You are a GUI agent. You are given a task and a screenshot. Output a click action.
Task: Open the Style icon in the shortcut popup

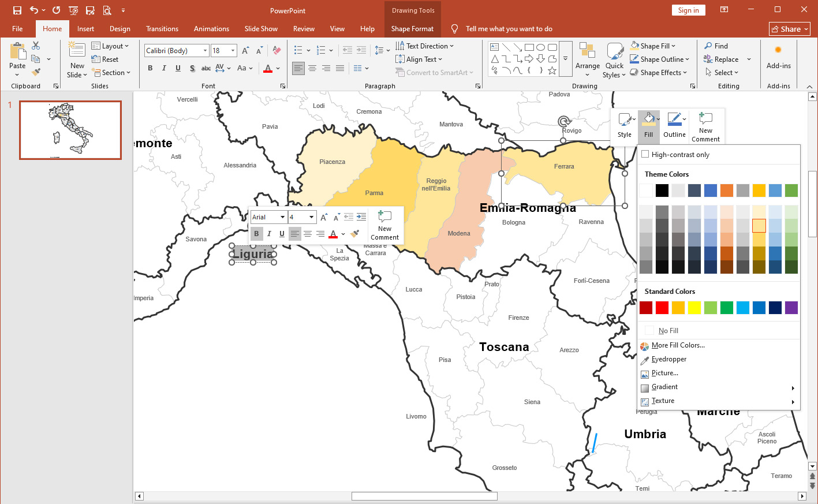point(624,126)
